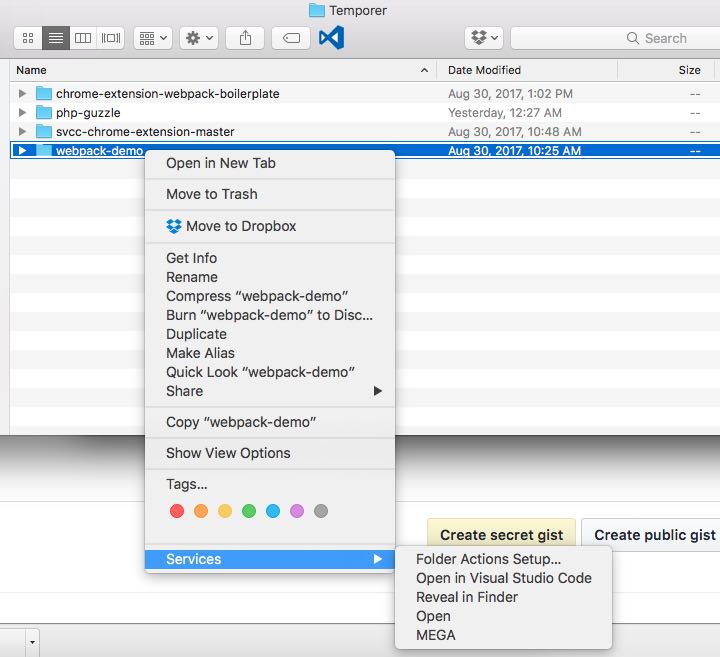Select Move to Trash from context menu
The height and width of the screenshot is (657, 720).
(211, 194)
